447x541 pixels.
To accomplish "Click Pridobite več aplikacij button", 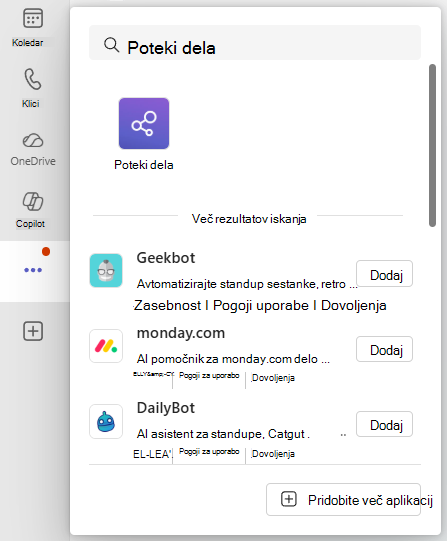I will [x=344, y=500].
